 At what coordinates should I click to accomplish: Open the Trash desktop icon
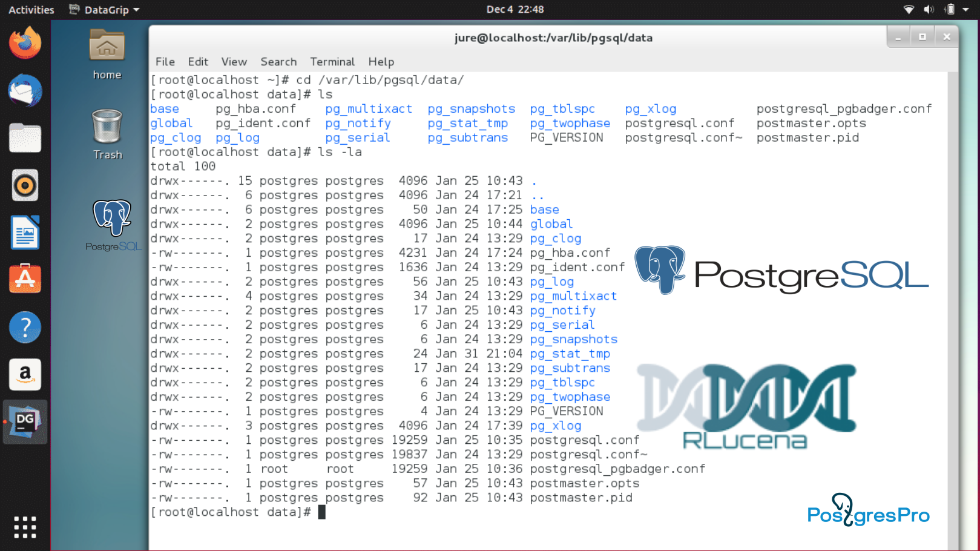pos(107,134)
